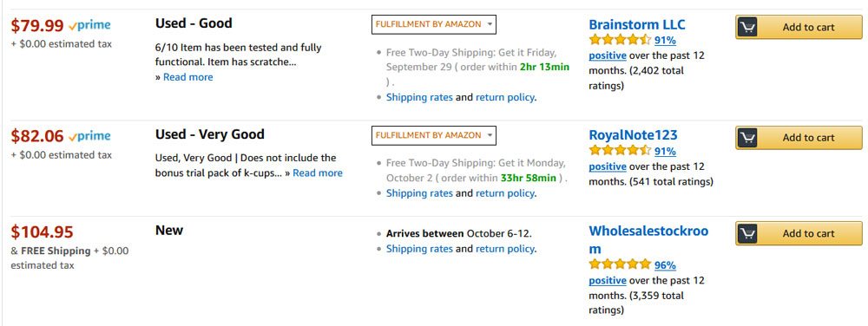The width and height of the screenshot is (868, 326).
Task: Click Prime badge next to $82.06 price
Action: click(89, 136)
